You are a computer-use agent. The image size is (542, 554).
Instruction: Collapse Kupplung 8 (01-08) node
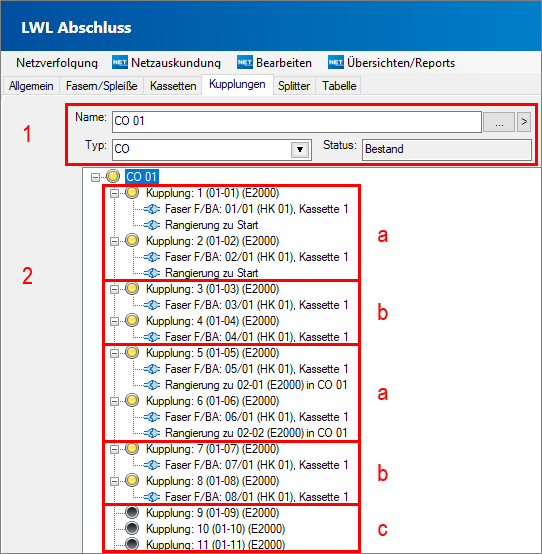coord(114,481)
